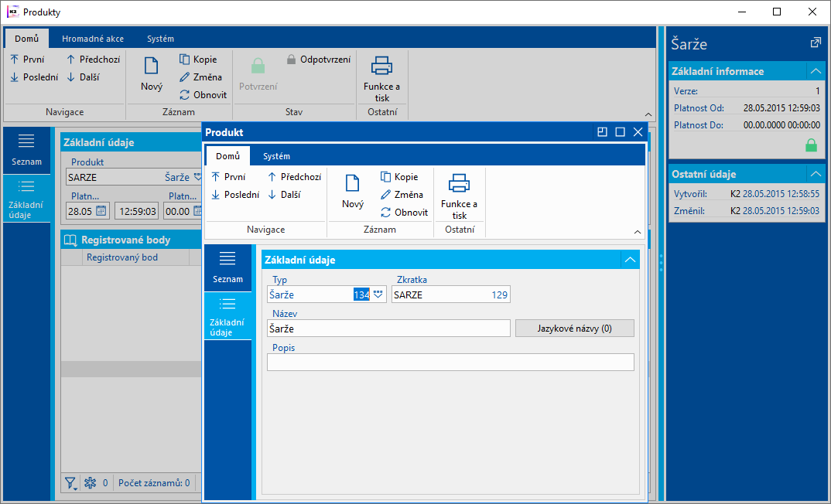Viewport: 831px width, 504px height.
Task: Open Typ dropdown in Produkt dialog
Action: pyautogui.click(x=378, y=295)
